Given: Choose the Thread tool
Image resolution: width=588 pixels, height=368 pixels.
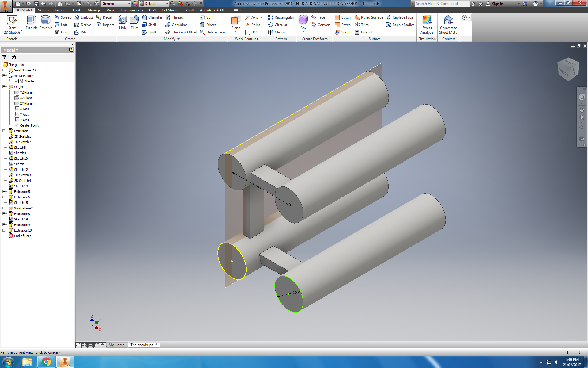Looking at the screenshot, I should [174, 17].
